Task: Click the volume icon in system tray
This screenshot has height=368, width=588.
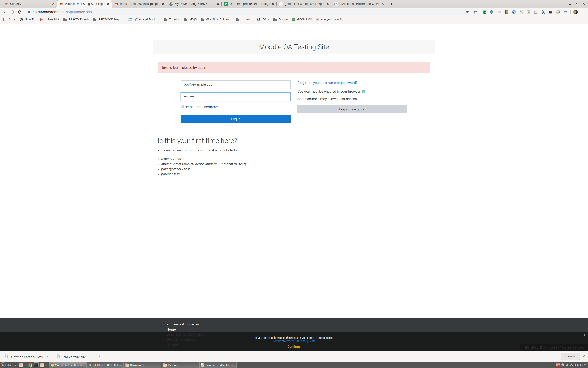Action: coord(585,365)
